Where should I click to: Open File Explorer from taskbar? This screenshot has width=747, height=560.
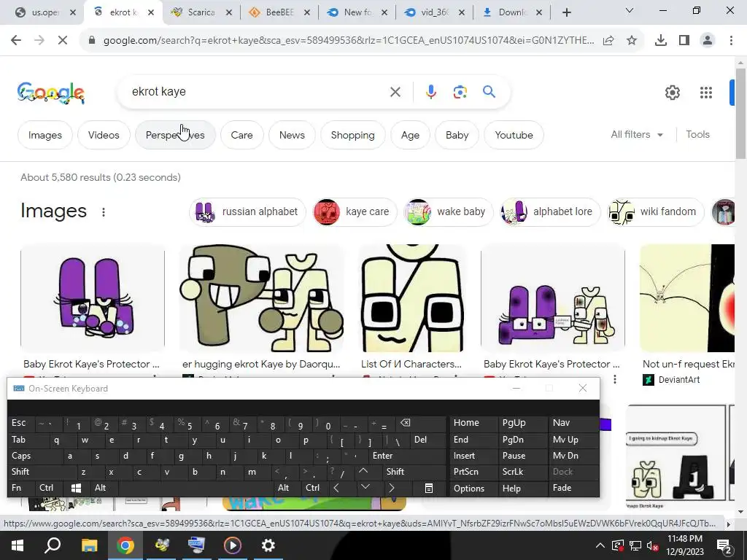(89, 545)
